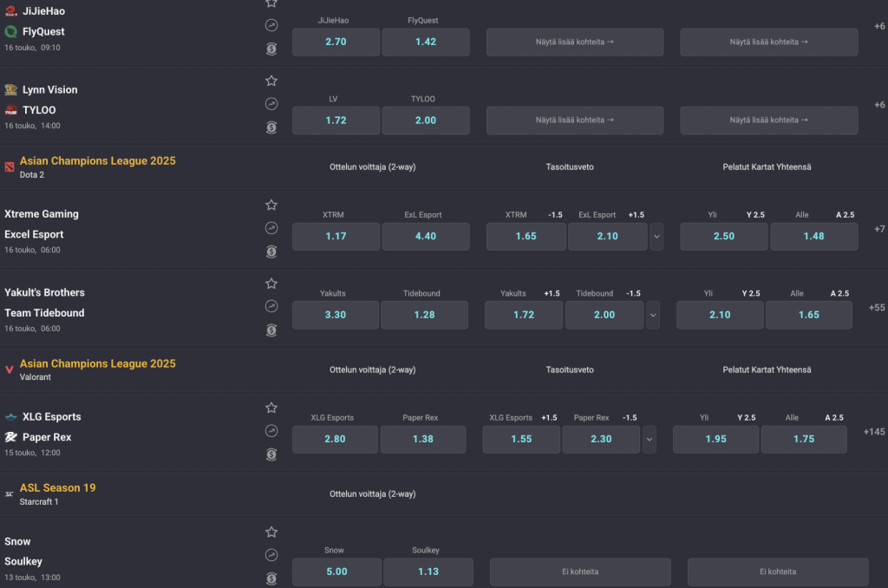The height and width of the screenshot is (588, 888).
Task: Favorite the Lynn Vision vs TYLOO match star
Action: 271,81
